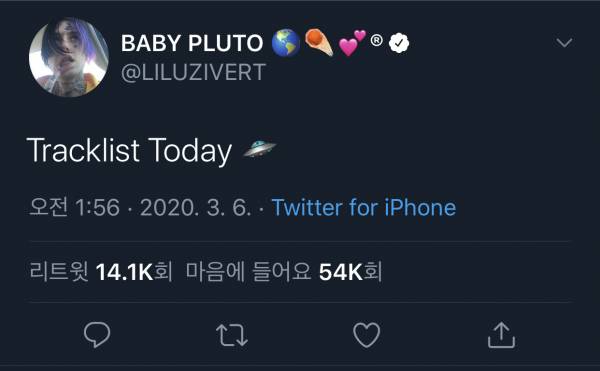Image resolution: width=600 pixels, height=371 pixels.
Task: Click the verified checkmark badge
Action: pyautogui.click(x=399, y=43)
